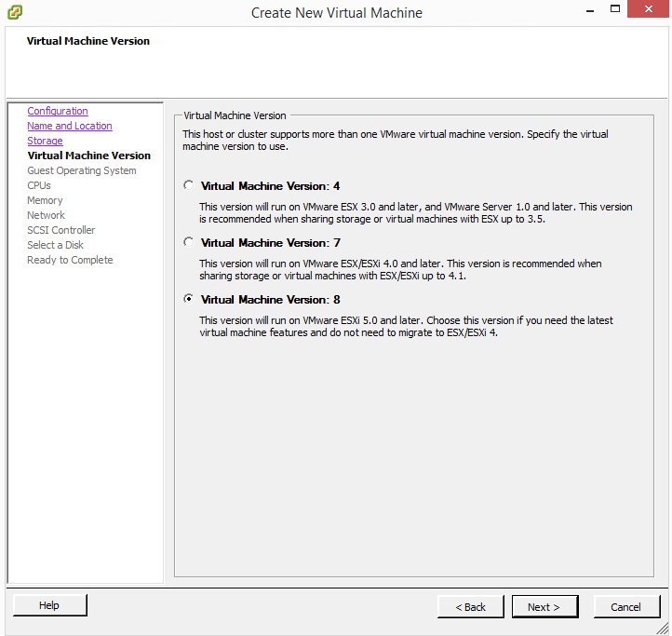Click the current step Virtual Machine Version in sidebar

pyautogui.click(x=89, y=156)
